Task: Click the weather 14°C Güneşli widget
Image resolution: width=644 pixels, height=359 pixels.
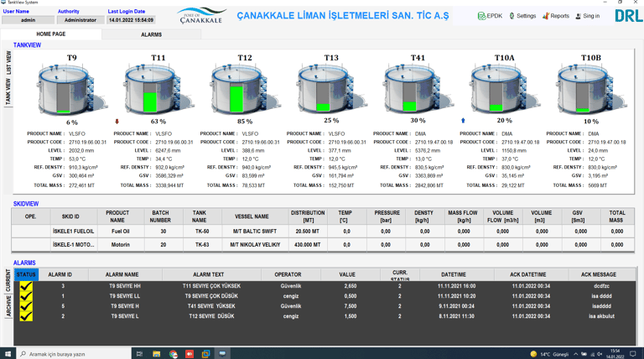Action: tap(549, 354)
